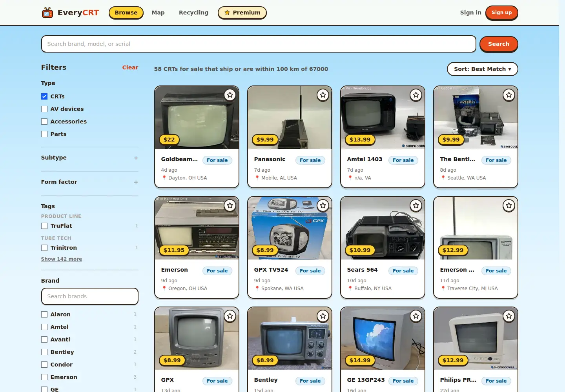Open the Sort: Best Match dropdown
Viewport: 565px width, 392px height.
click(x=482, y=69)
